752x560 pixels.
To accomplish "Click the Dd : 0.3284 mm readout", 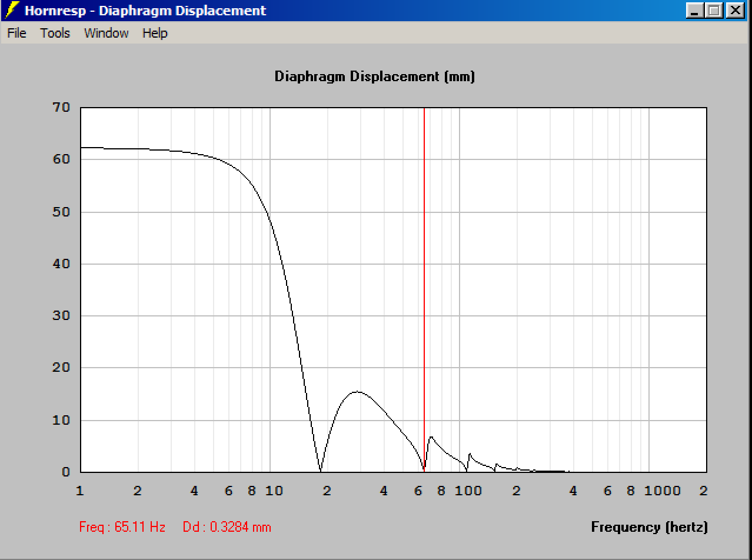I will coord(227,526).
